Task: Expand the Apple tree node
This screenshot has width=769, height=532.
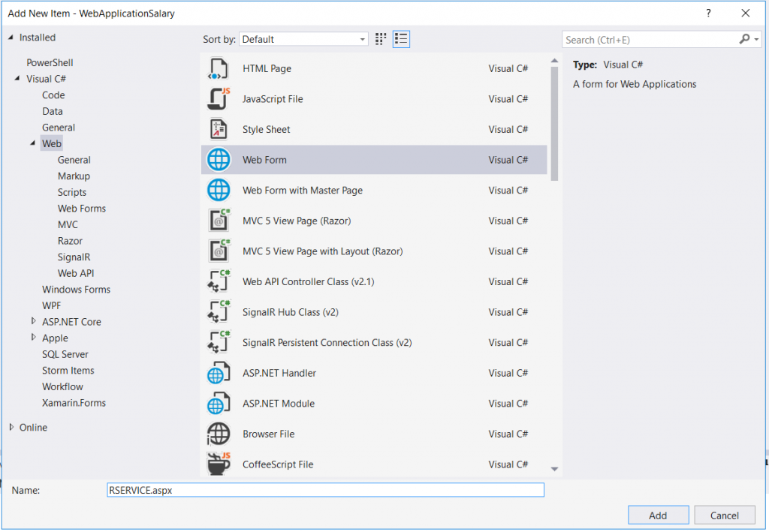Action: (33, 338)
